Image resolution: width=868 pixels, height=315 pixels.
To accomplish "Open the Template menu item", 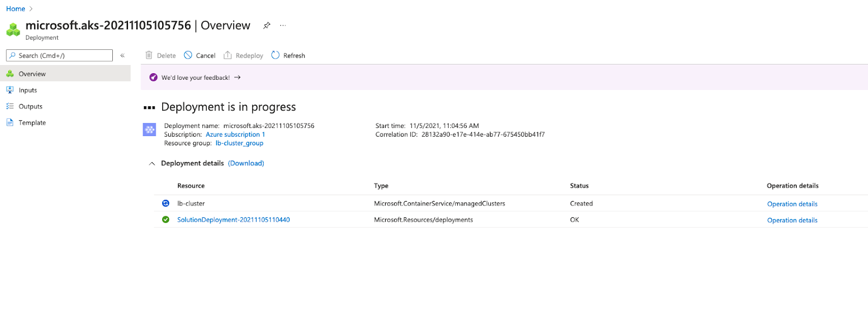I will click(x=65, y=123).
